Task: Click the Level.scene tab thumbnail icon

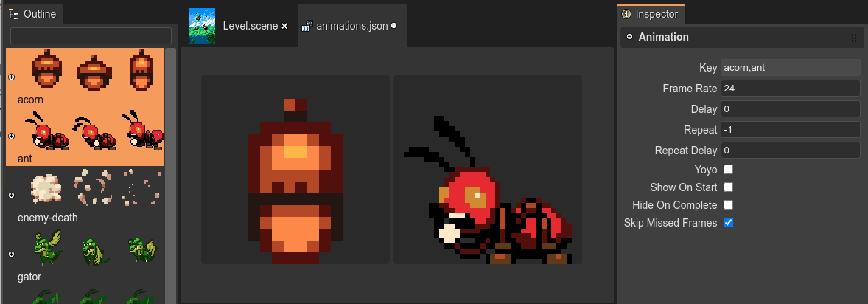Action: [x=202, y=26]
